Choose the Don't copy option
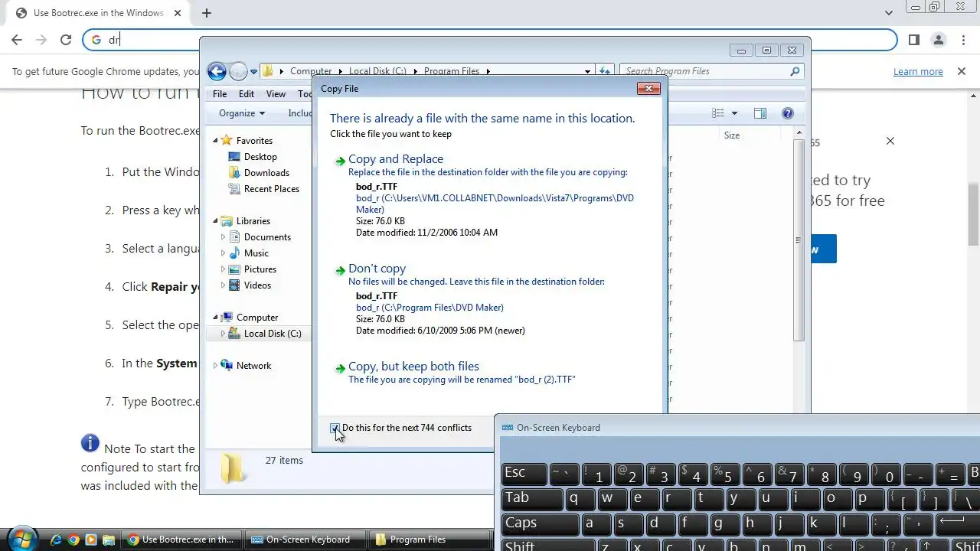Viewport: 980px width, 551px height. pyautogui.click(x=377, y=269)
